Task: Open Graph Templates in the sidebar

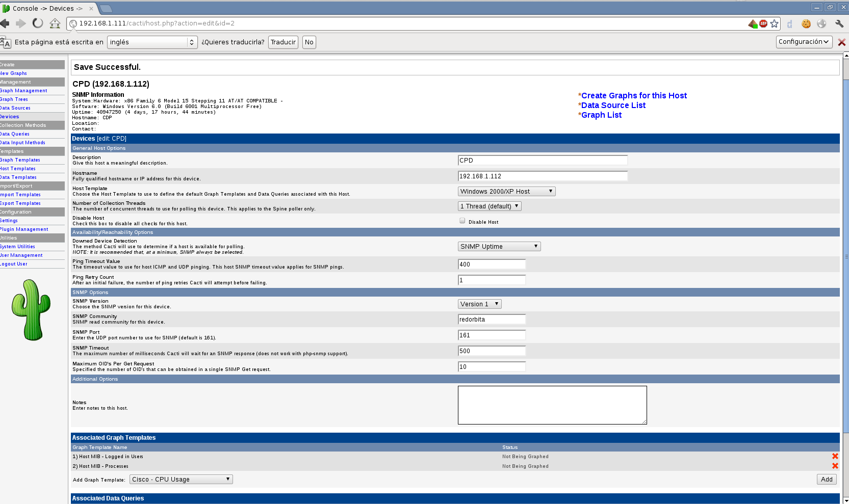Action: tap(20, 160)
